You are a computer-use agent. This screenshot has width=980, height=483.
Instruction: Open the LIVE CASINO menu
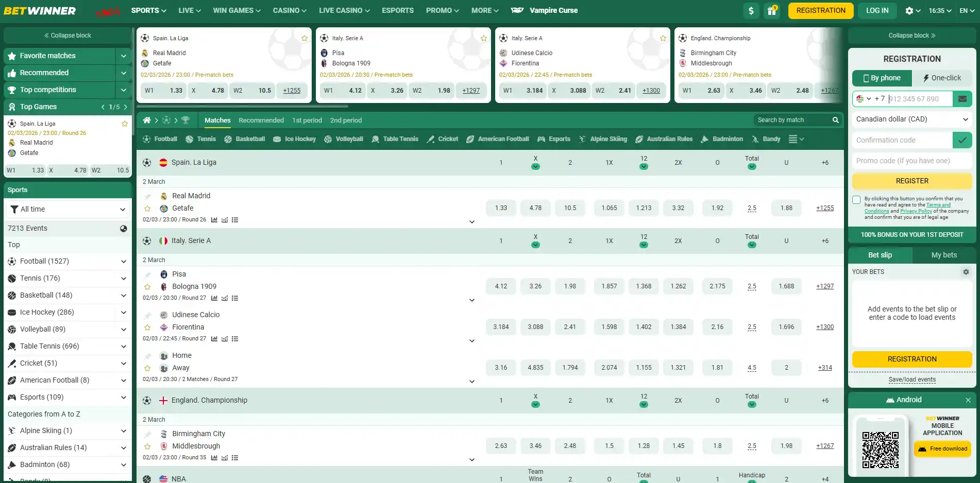click(344, 10)
